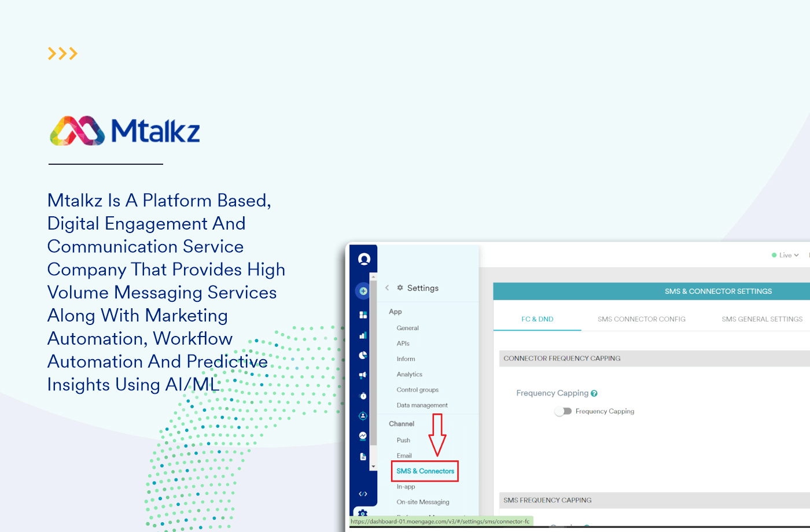Open the trend line chart icon in sidebar
This screenshot has height=532, width=810.
click(x=363, y=436)
